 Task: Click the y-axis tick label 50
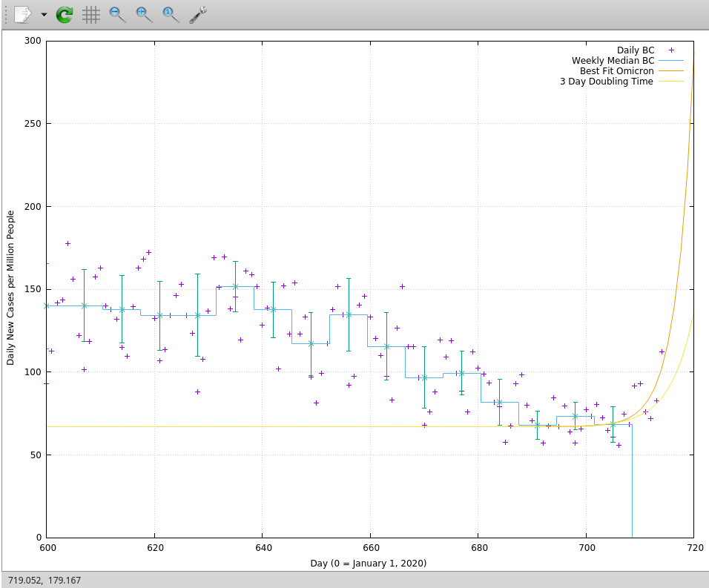(36, 455)
